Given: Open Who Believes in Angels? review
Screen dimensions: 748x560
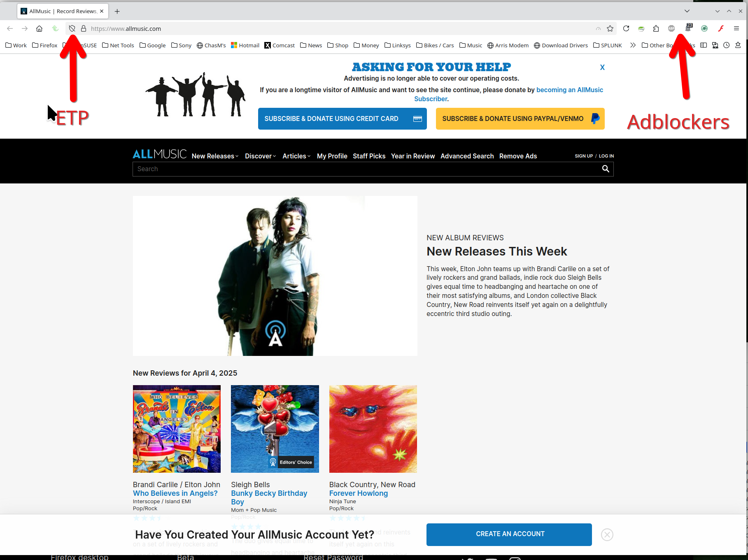Looking at the screenshot, I should pos(175,493).
